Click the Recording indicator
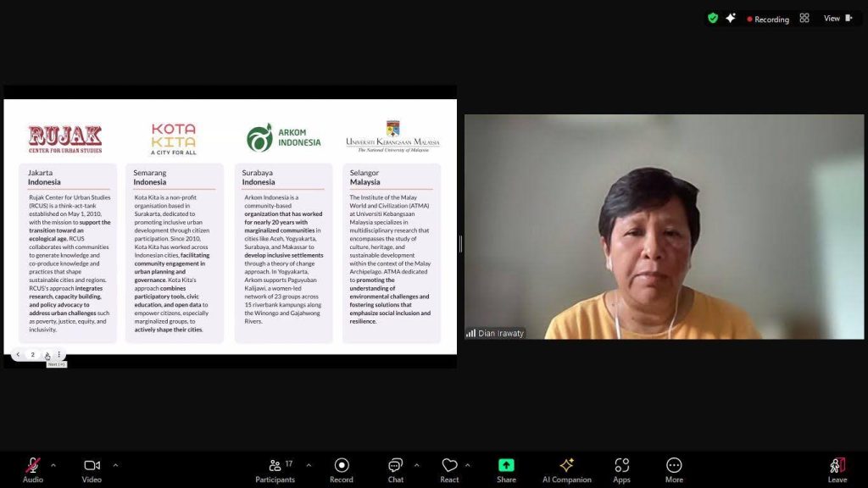This screenshot has height=488, width=868. point(768,19)
